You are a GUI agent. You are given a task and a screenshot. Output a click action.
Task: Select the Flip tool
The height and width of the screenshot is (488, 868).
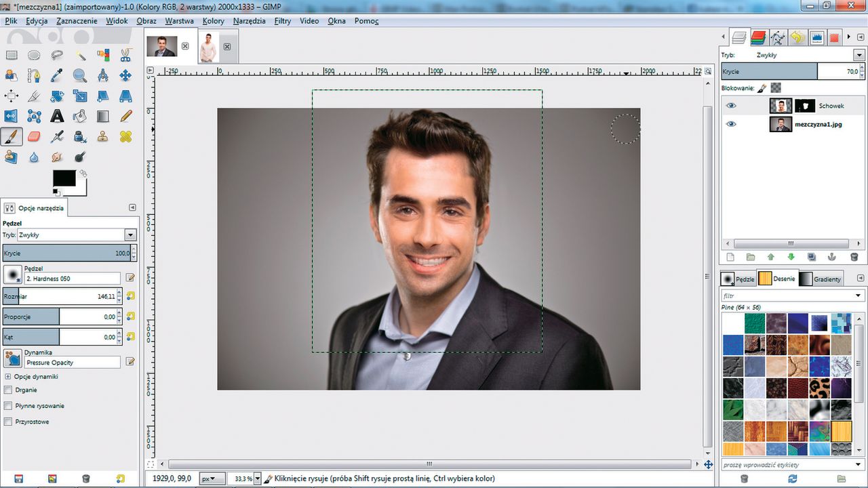click(12, 116)
